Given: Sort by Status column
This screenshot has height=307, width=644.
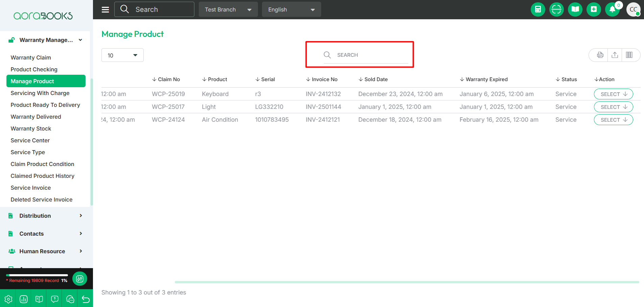Looking at the screenshot, I should click(566, 79).
